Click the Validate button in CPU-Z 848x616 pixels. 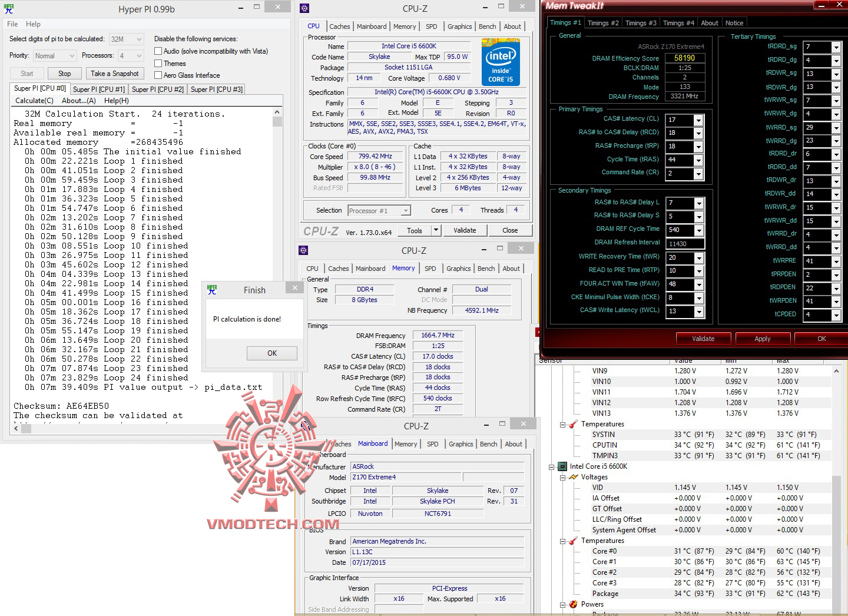465,230
